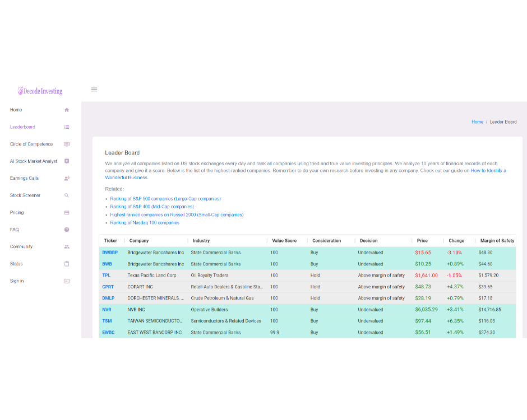The width and height of the screenshot is (527, 420).
Task: Click the Status clipboard icon
Action: 67,264
